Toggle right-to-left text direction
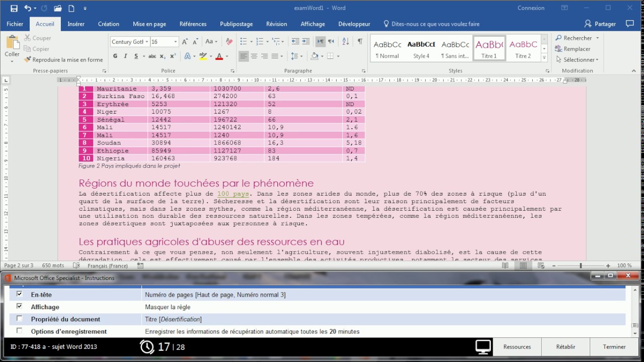 point(331,42)
